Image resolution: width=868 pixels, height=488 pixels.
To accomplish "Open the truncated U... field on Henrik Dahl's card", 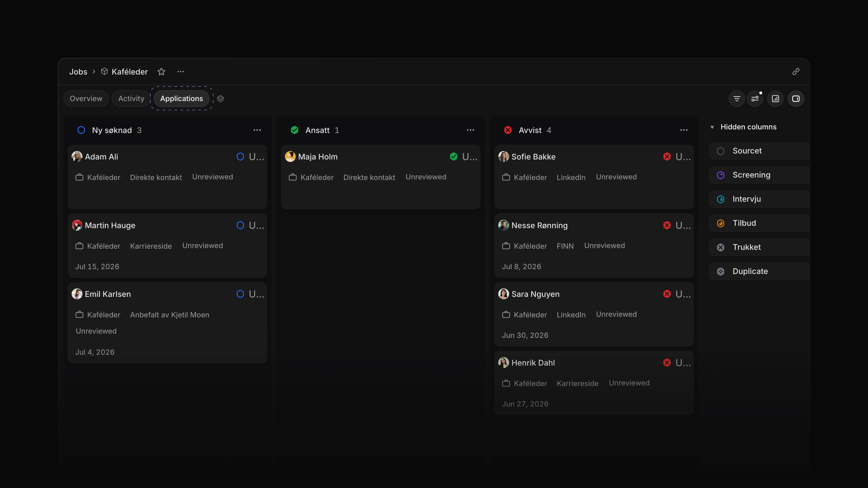I will click(x=683, y=363).
